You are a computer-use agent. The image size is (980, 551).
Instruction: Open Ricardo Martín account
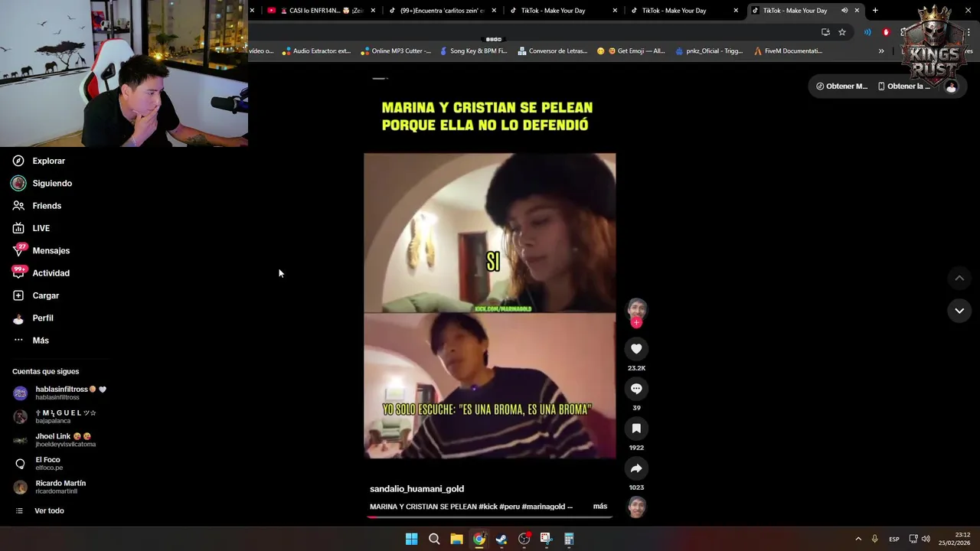[x=50, y=487]
